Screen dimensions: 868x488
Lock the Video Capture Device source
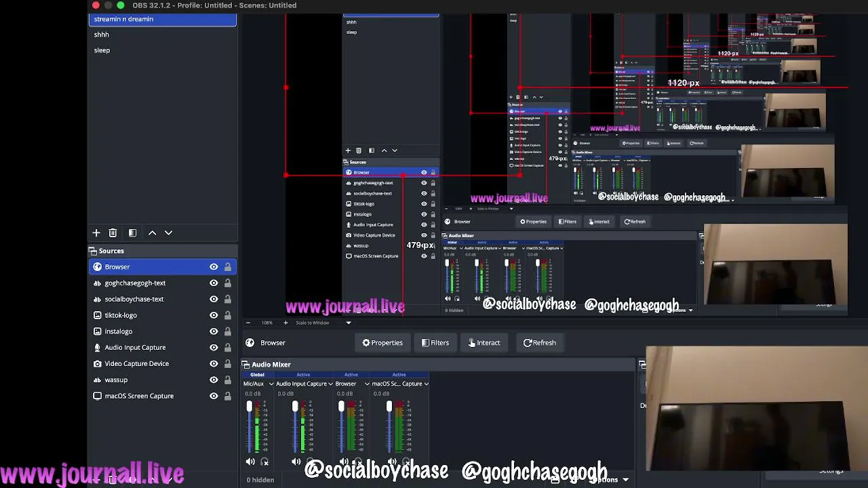(228, 364)
